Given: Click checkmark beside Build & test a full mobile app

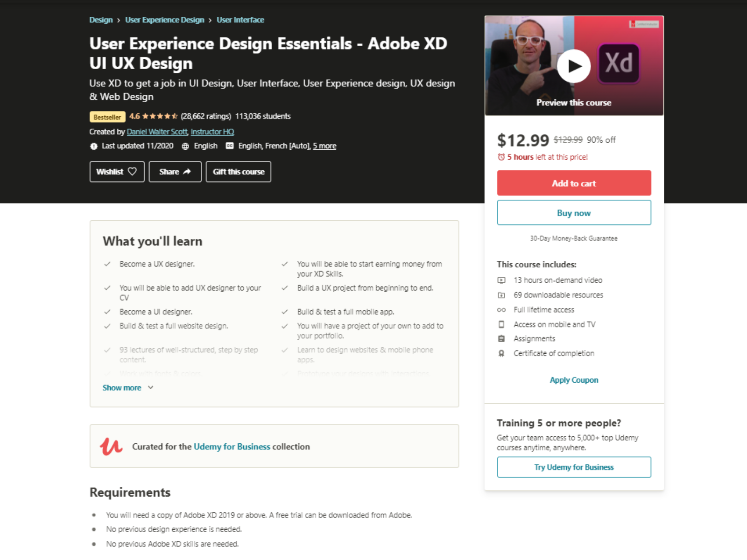Looking at the screenshot, I should [285, 312].
